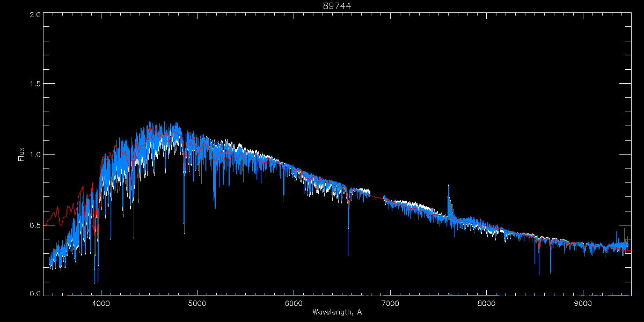Screen dimensions: 644x322
Task: Select the 8000 x-axis tick label
Action: click(x=487, y=303)
